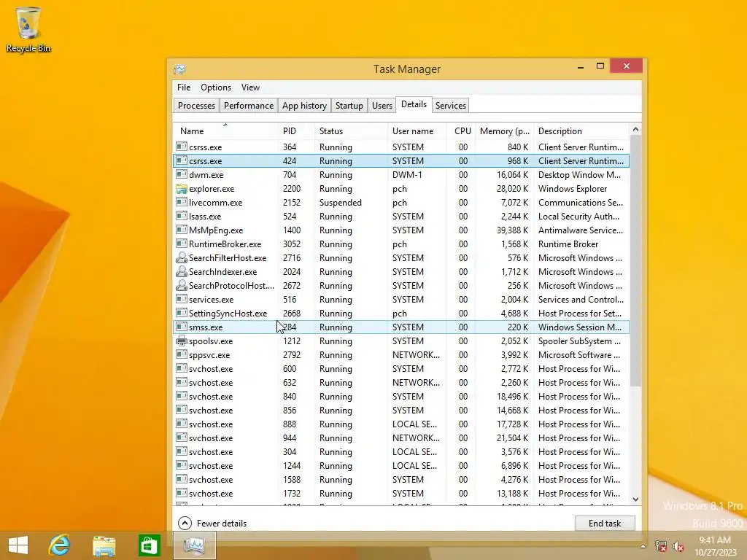Collapse with Fewer details arrow

pos(185,524)
